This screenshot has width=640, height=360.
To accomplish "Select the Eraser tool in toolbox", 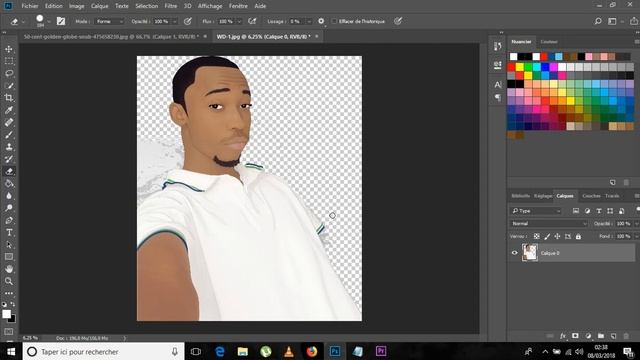I will click(9, 171).
